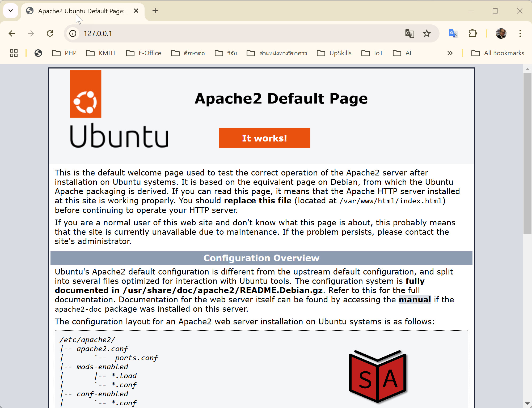The height and width of the screenshot is (408, 532).
Task: Open the ศึกษาต่อ bookmarks folder
Action: coord(188,53)
